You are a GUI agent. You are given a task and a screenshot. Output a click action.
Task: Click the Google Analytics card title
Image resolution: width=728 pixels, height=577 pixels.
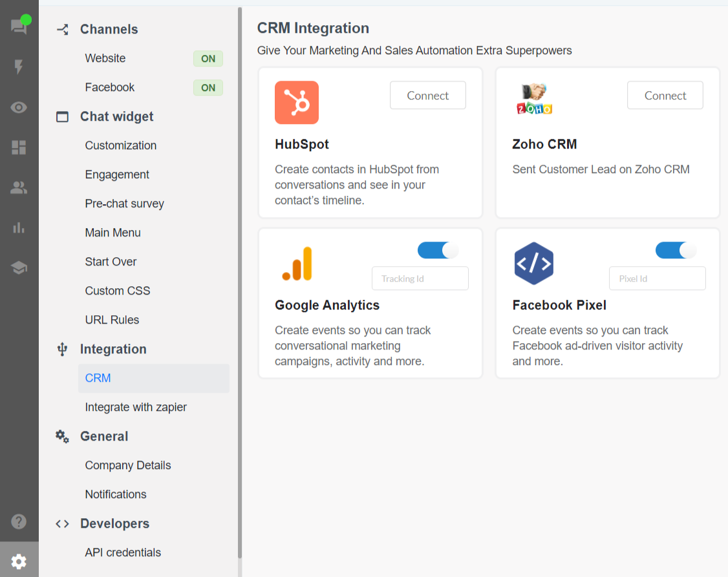[327, 305]
